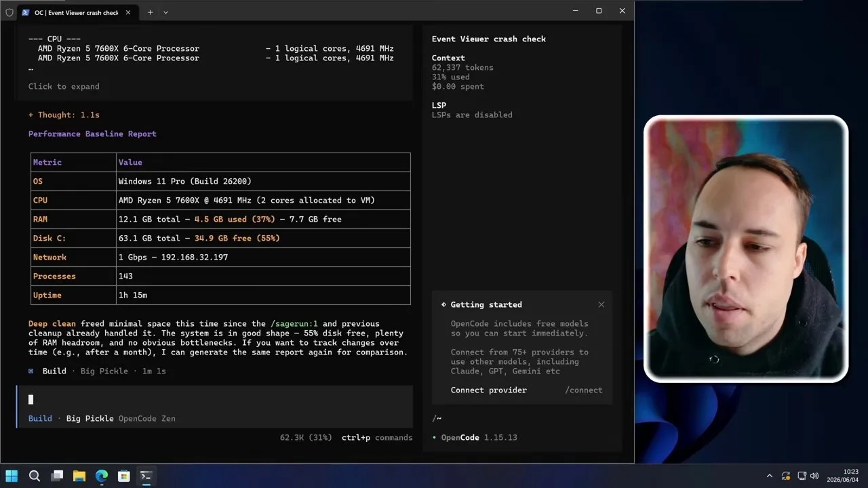The height and width of the screenshot is (488, 868).
Task: Click the RAM value '4.5 GB used (37%)'
Action: click(x=235, y=220)
